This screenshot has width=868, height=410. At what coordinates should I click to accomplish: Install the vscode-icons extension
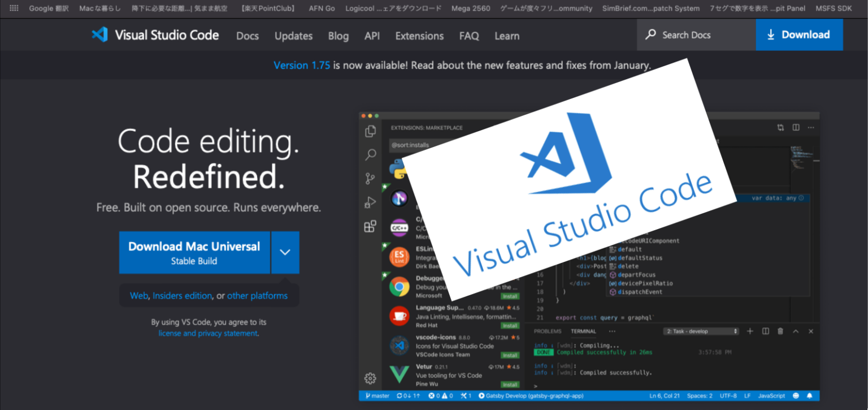[x=510, y=355]
